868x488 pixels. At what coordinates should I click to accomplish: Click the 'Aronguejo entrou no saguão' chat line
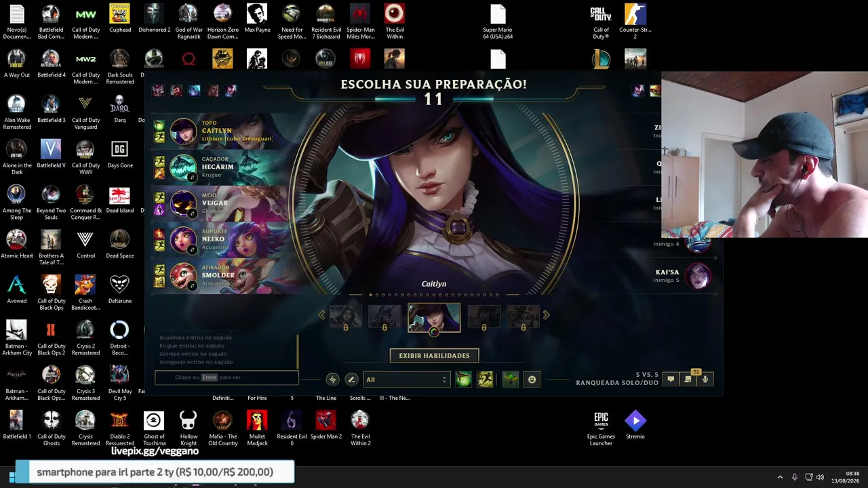pyautogui.click(x=196, y=362)
